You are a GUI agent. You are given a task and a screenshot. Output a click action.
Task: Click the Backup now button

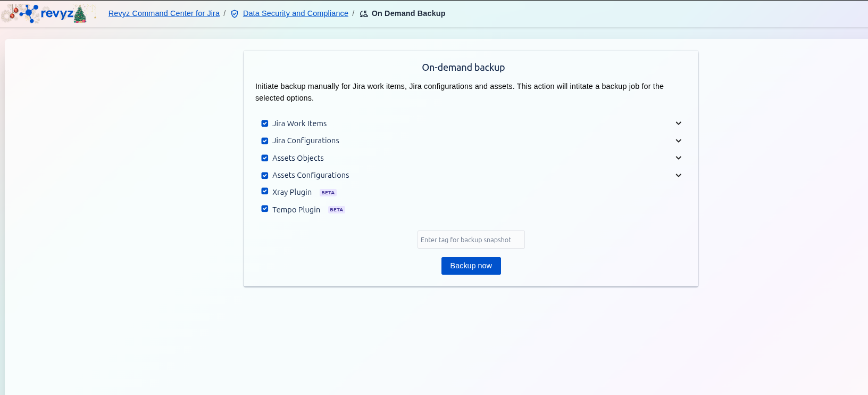pyautogui.click(x=471, y=266)
